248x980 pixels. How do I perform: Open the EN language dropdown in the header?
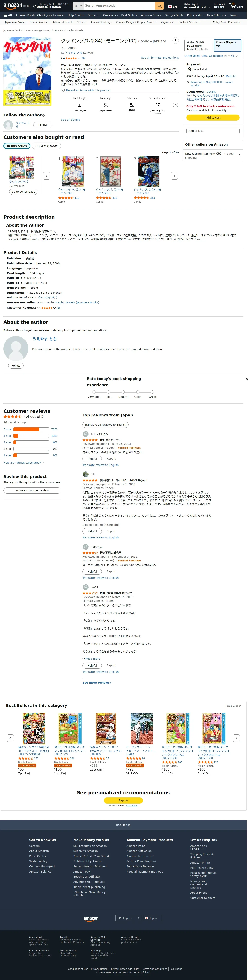point(174,7)
